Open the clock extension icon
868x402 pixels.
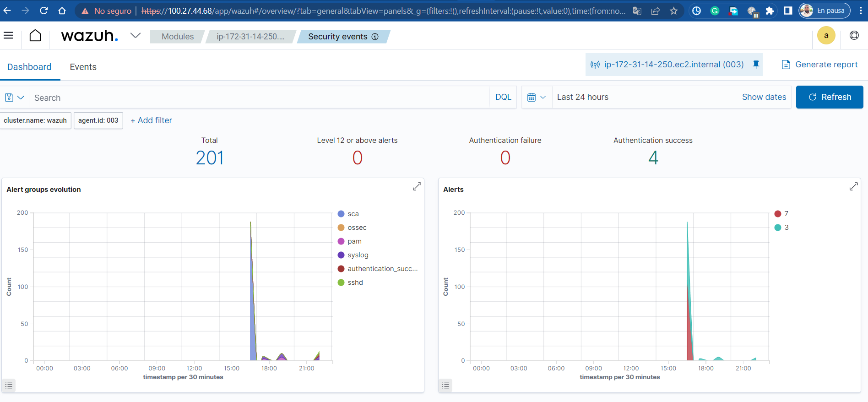tap(696, 11)
